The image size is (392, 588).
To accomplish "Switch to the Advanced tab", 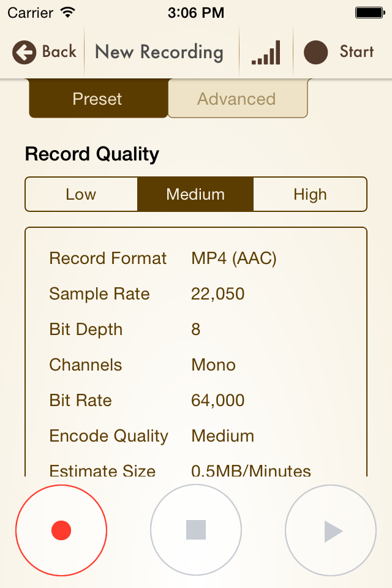I will pyautogui.click(x=238, y=99).
